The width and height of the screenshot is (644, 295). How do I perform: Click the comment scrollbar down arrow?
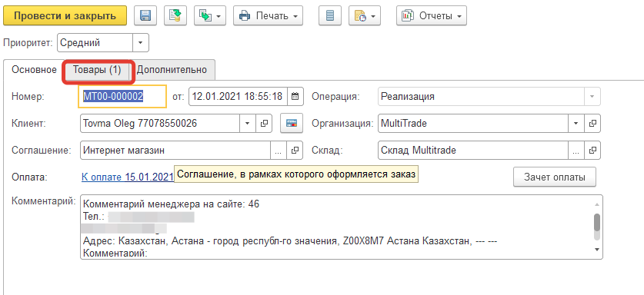click(x=597, y=250)
